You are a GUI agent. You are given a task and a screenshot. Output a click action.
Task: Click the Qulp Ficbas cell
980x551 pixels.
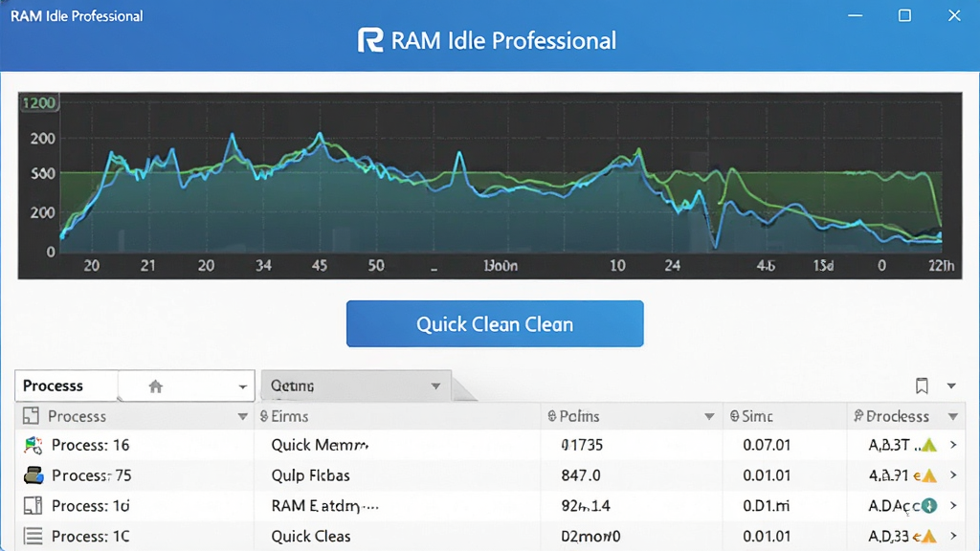click(x=310, y=475)
